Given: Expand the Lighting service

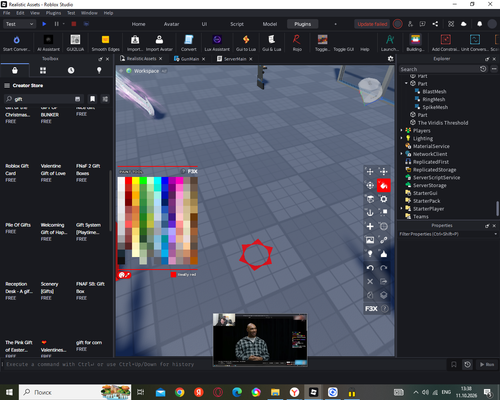Looking at the screenshot, I should click(x=402, y=138).
